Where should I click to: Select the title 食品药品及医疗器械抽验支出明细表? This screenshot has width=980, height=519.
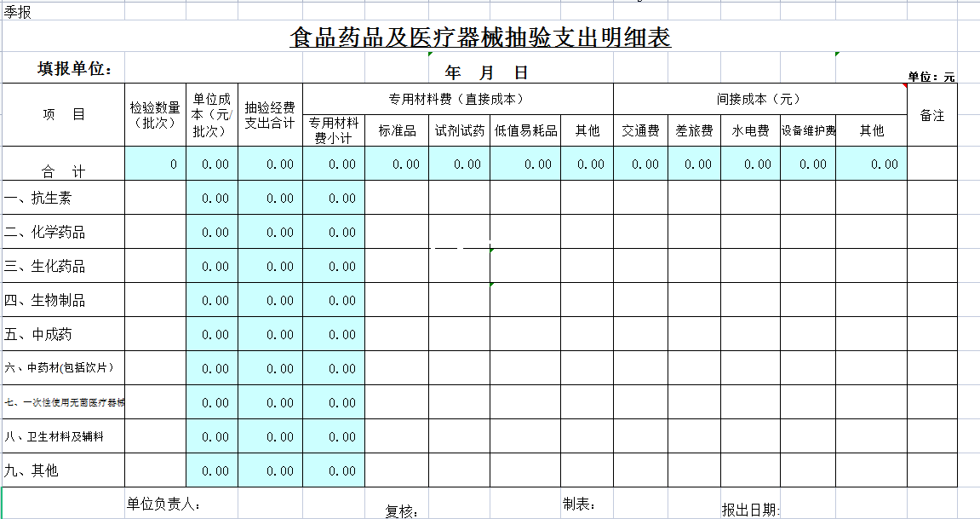(x=480, y=38)
